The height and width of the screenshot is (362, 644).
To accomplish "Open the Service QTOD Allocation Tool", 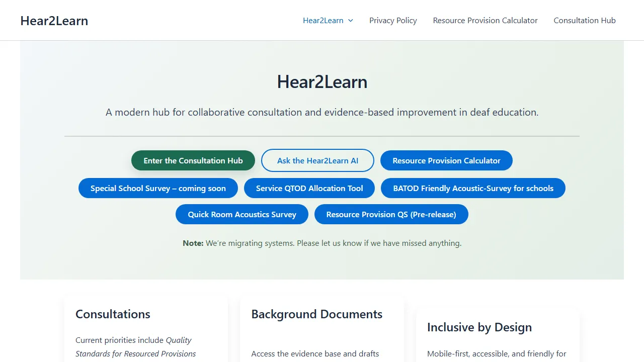I will coord(309,188).
